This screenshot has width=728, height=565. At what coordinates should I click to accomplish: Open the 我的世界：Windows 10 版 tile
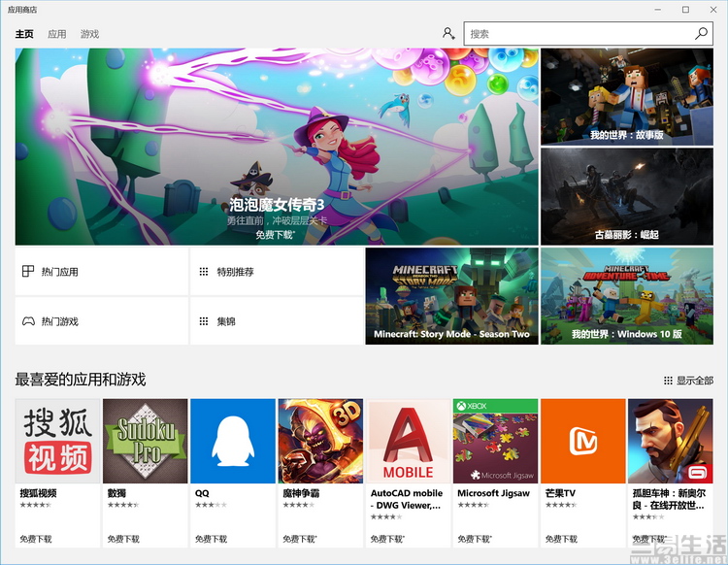point(627,296)
